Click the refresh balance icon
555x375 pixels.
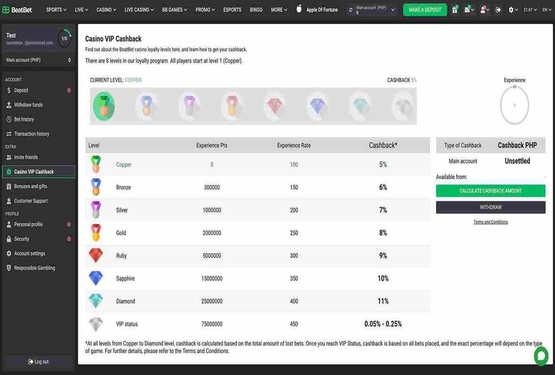click(x=351, y=10)
